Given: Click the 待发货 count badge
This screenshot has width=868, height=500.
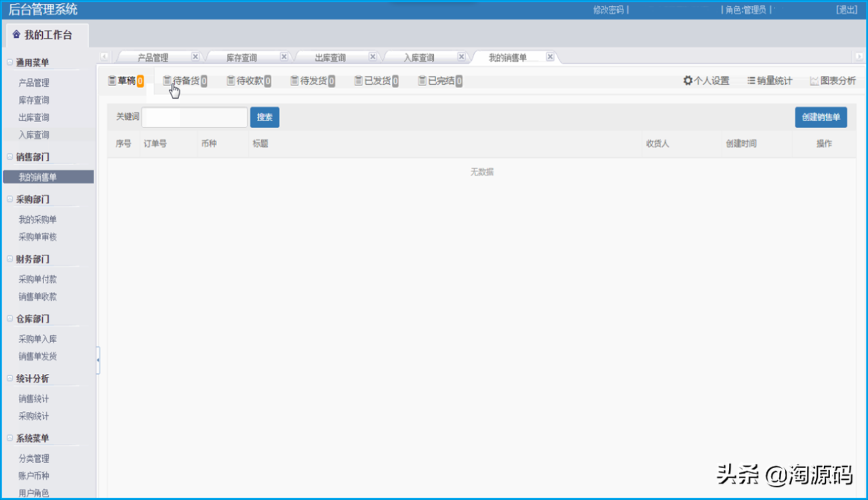Looking at the screenshot, I should [332, 81].
